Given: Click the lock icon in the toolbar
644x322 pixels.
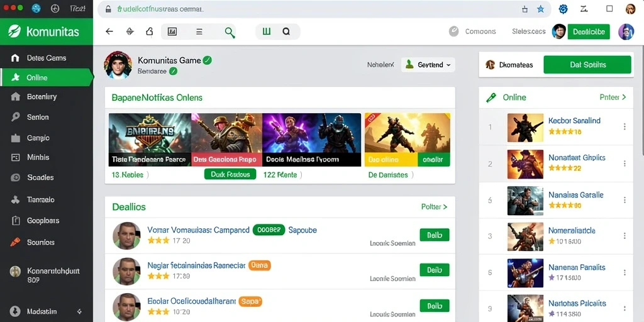Looking at the screenshot, I should coord(150,31).
